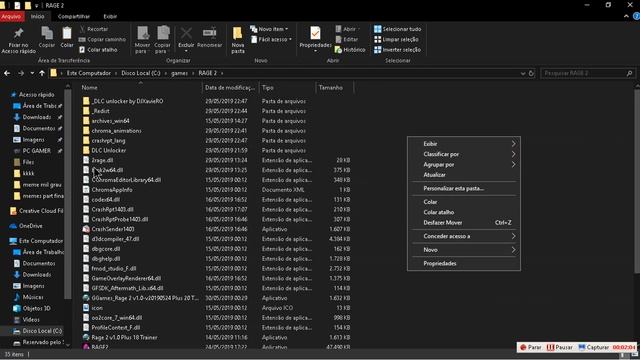
Task: Click Histórico in the ribbon
Action: click(350, 50)
